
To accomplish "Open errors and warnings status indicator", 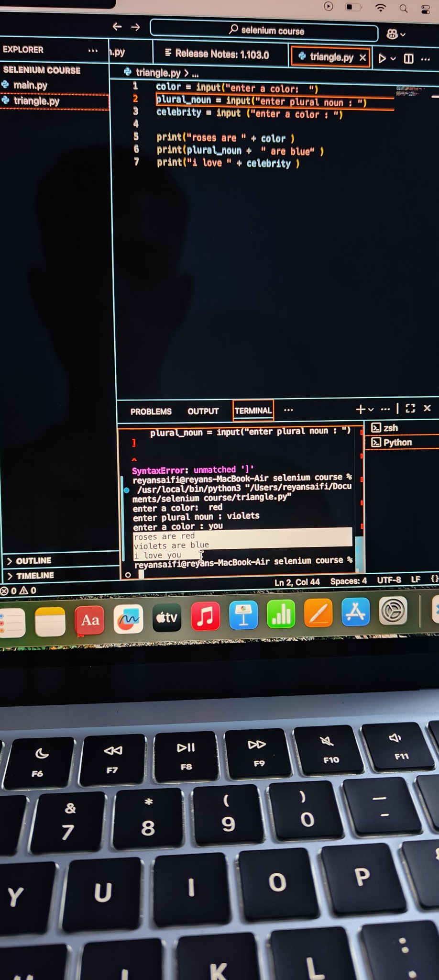I will pos(19,590).
